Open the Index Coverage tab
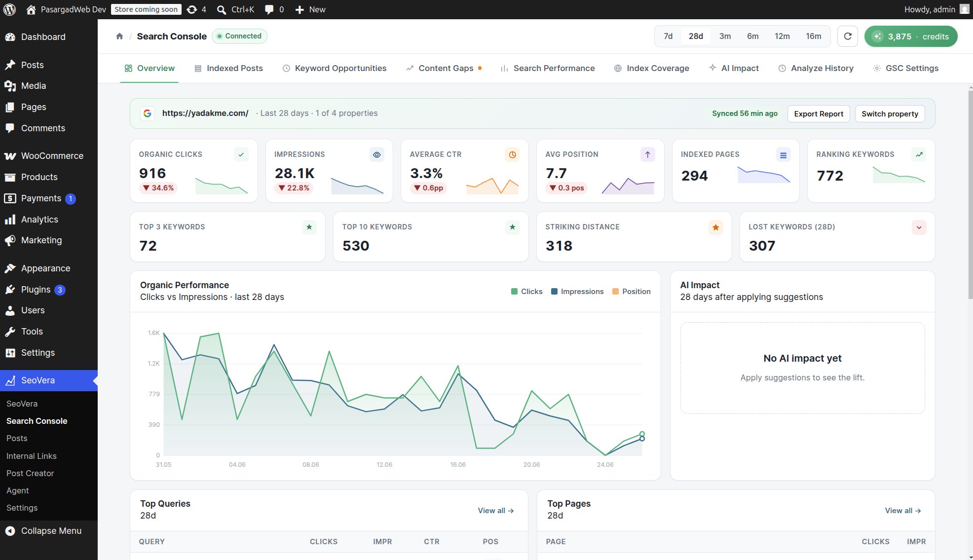Image resolution: width=973 pixels, height=560 pixels. tap(651, 68)
